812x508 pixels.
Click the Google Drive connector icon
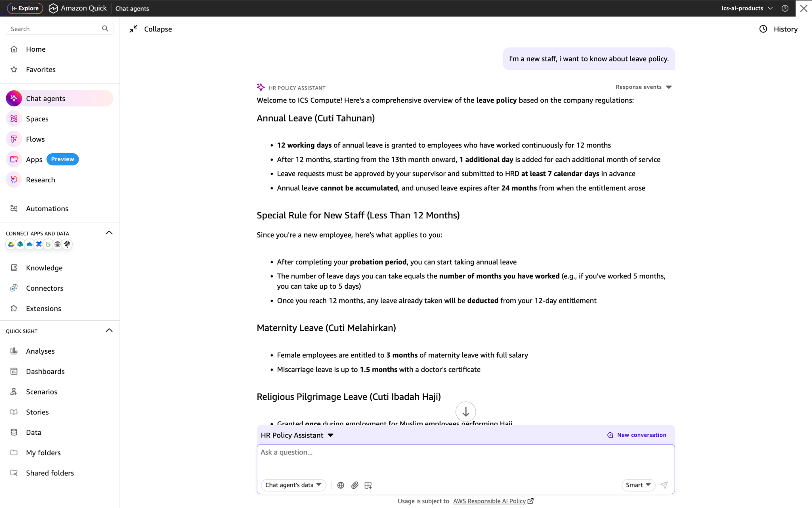(11, 244)
